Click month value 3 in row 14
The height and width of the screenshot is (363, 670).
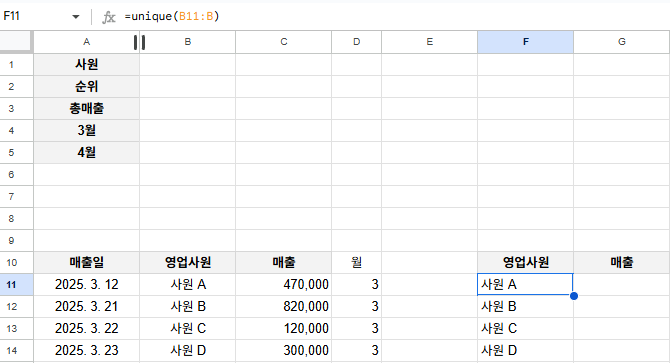point(356,351)
